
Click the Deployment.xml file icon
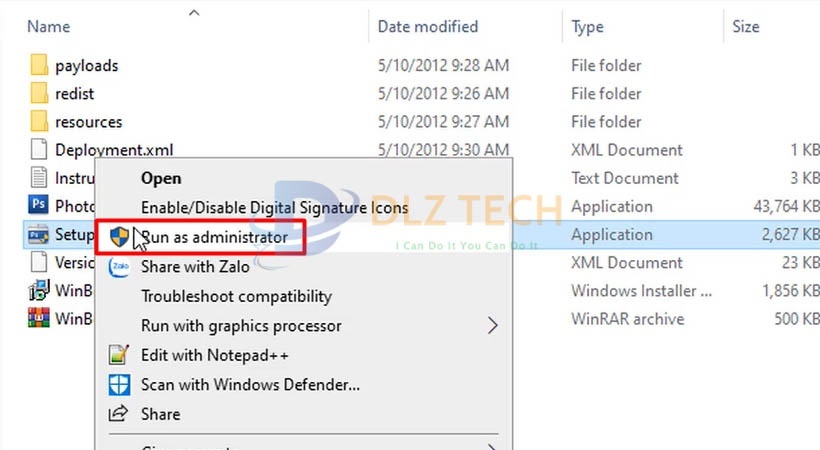[39, 150]
